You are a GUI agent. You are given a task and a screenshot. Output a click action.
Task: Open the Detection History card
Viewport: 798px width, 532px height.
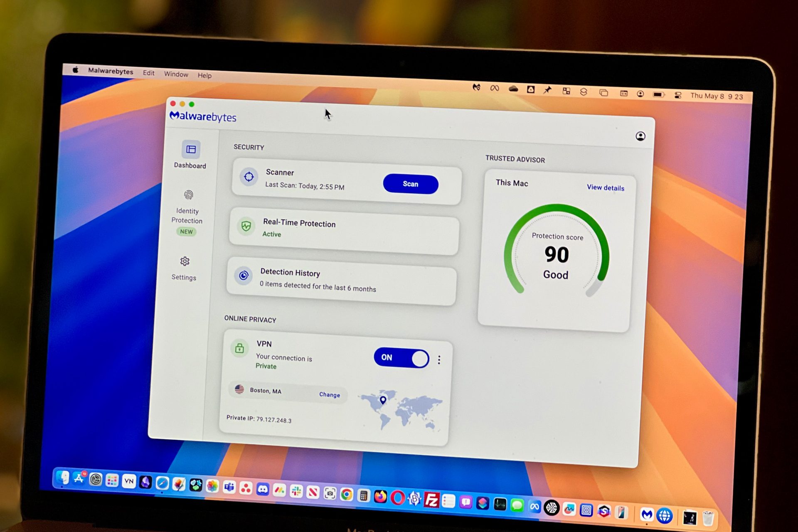pos(342,282)
